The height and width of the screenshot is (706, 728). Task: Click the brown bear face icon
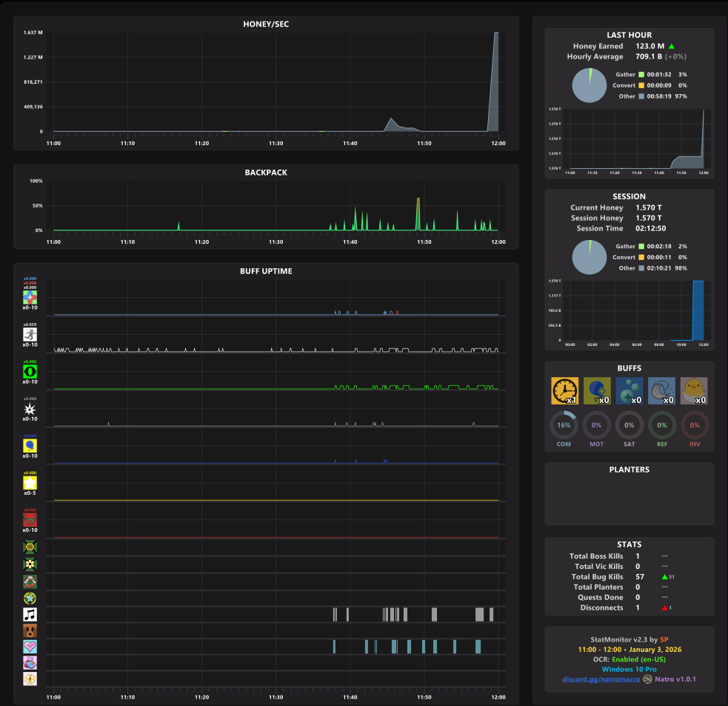[30, 630]
